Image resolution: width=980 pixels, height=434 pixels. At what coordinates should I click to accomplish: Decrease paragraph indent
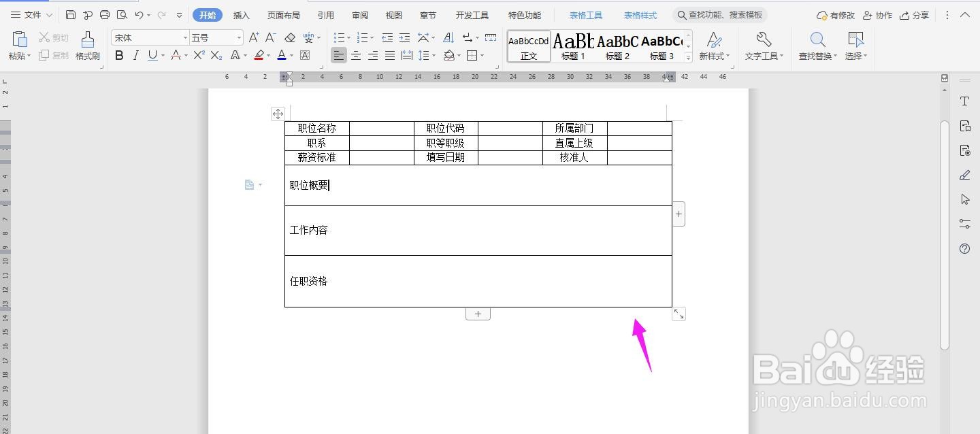click(x=387, y=37)
